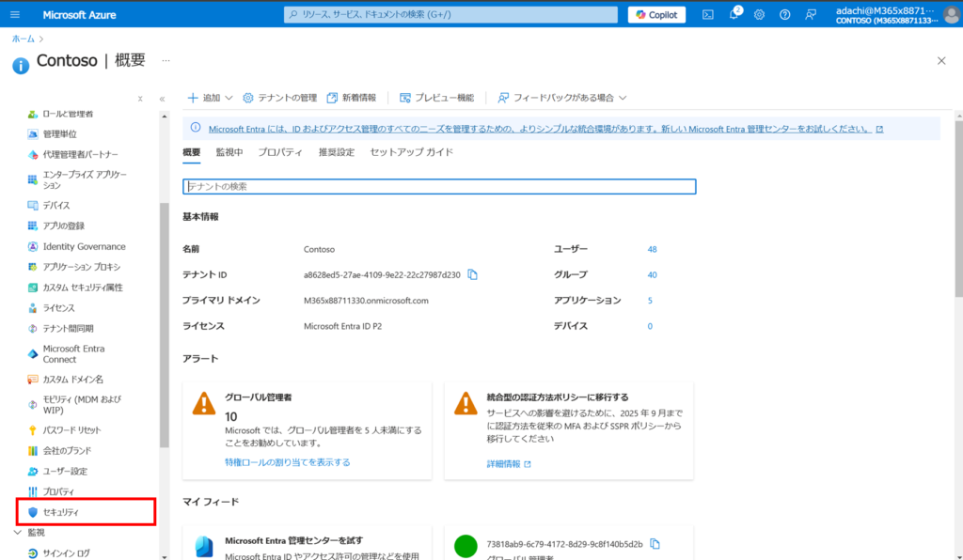This screenshot has height=560, width=963.
Task: Switch to the 推奨設定 tab
Action: tap(337, 153)
